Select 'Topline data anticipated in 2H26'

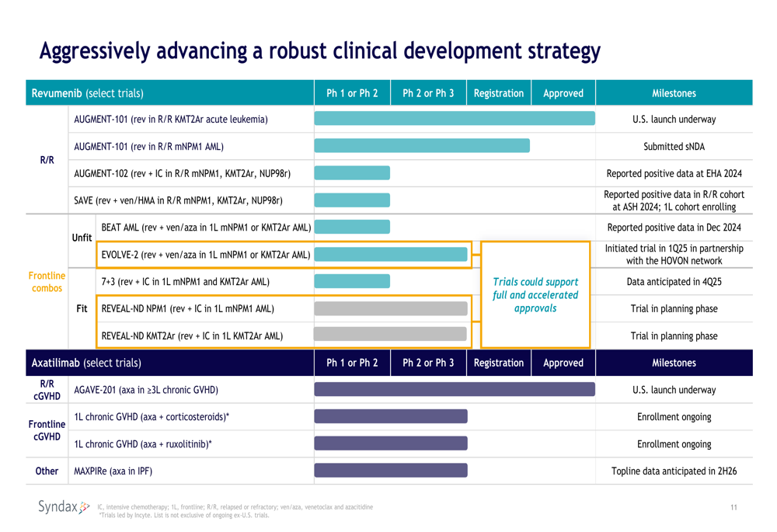(x=674, y=471)
